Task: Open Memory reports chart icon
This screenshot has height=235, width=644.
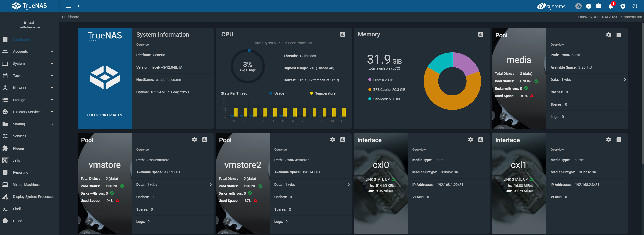Action: [x=480, y=34]
